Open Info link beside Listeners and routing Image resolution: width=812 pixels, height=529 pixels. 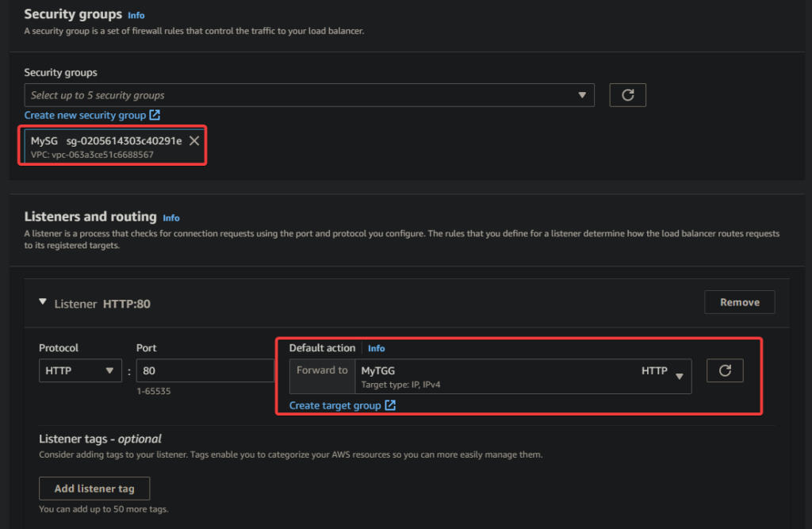[171, 217]
